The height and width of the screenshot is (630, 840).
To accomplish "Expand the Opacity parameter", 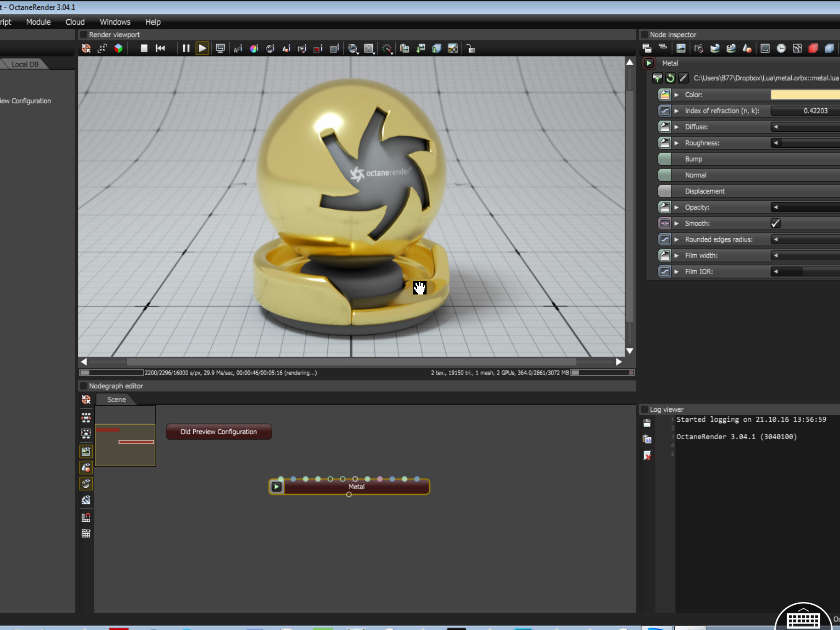I will point(677,208).
